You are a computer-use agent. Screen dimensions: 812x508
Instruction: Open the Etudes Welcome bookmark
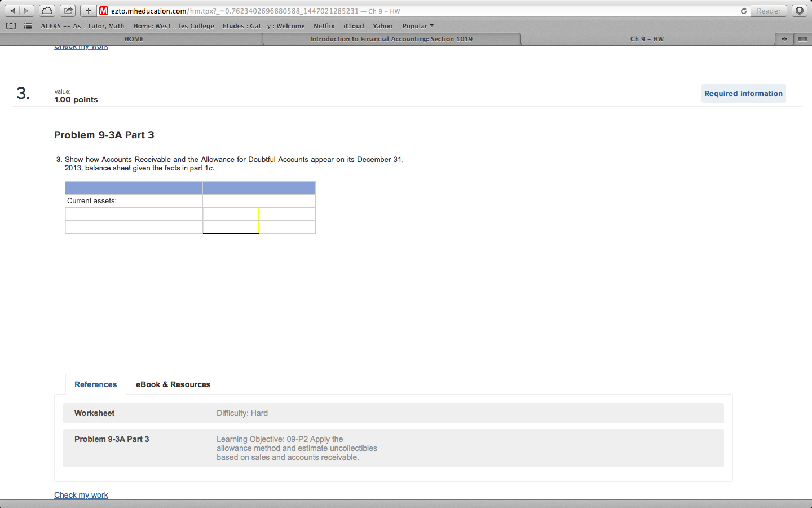click(x=263, y=26)
